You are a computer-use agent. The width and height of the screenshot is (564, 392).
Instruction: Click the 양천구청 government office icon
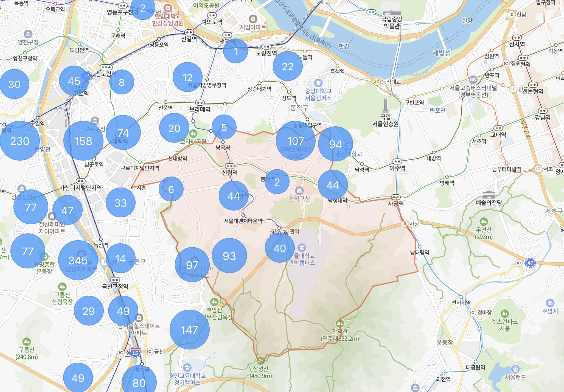tap(28, 34)
